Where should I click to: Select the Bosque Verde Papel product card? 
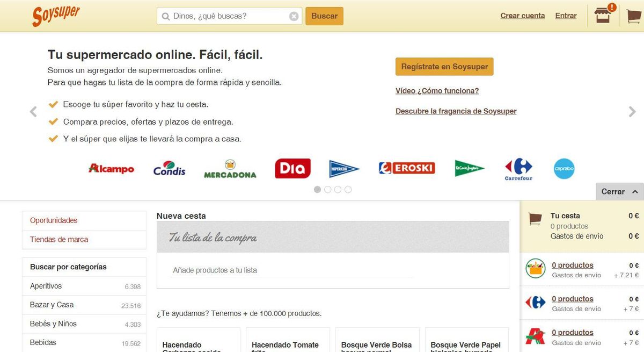467,340
